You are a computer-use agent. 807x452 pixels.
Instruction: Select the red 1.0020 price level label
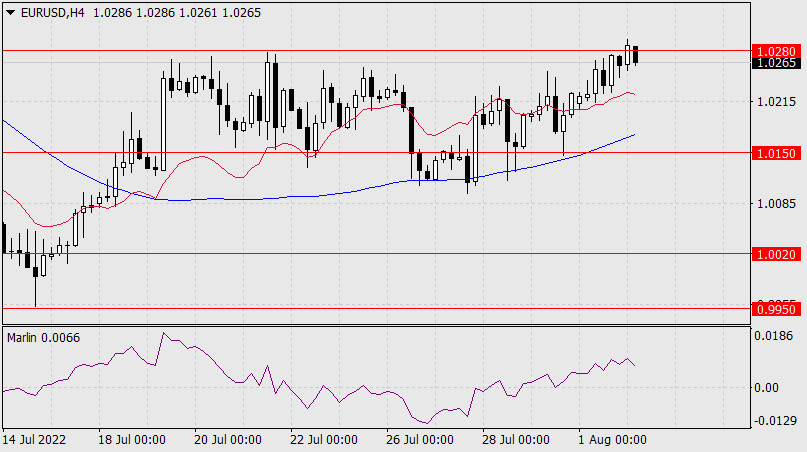[x=776, y=254]
